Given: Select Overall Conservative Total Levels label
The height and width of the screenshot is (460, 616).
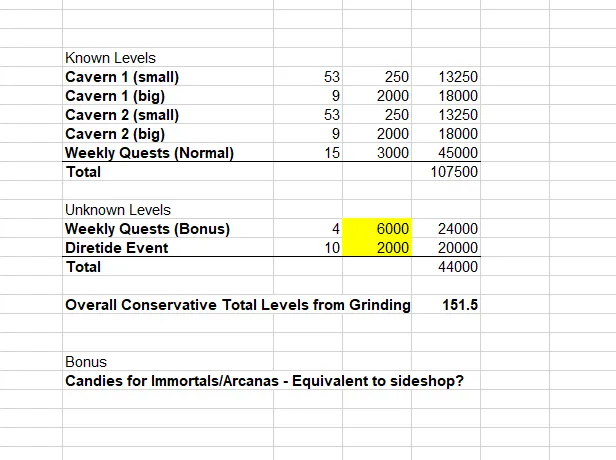Looking at the screenshot, I should (238, 305).
